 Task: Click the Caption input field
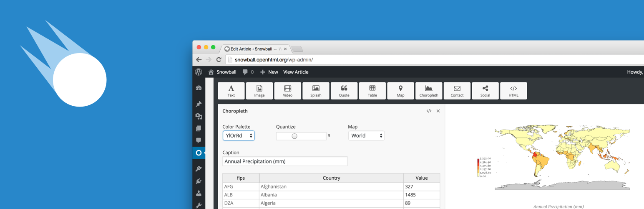click(285, 161)
